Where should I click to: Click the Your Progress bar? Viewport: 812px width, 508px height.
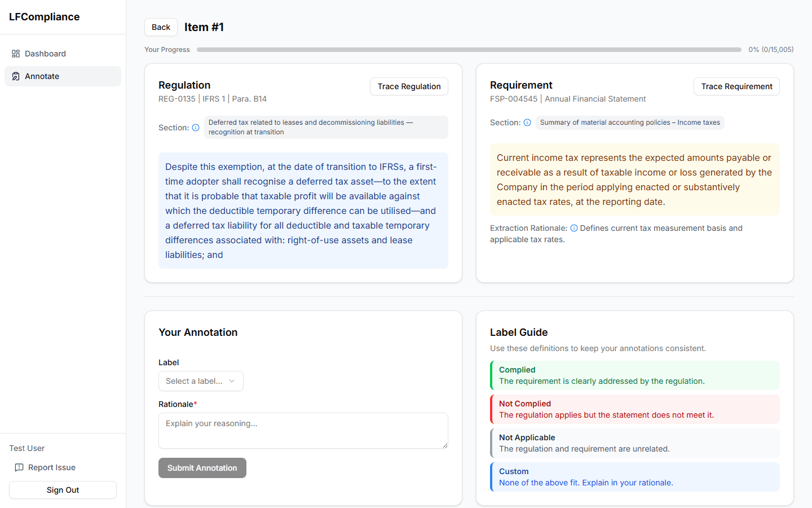tap(468, 49)
